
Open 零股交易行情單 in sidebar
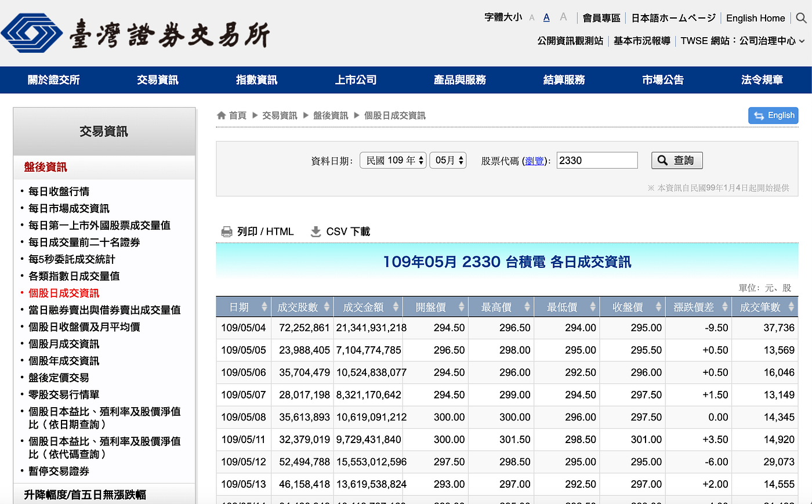point(64,394)
